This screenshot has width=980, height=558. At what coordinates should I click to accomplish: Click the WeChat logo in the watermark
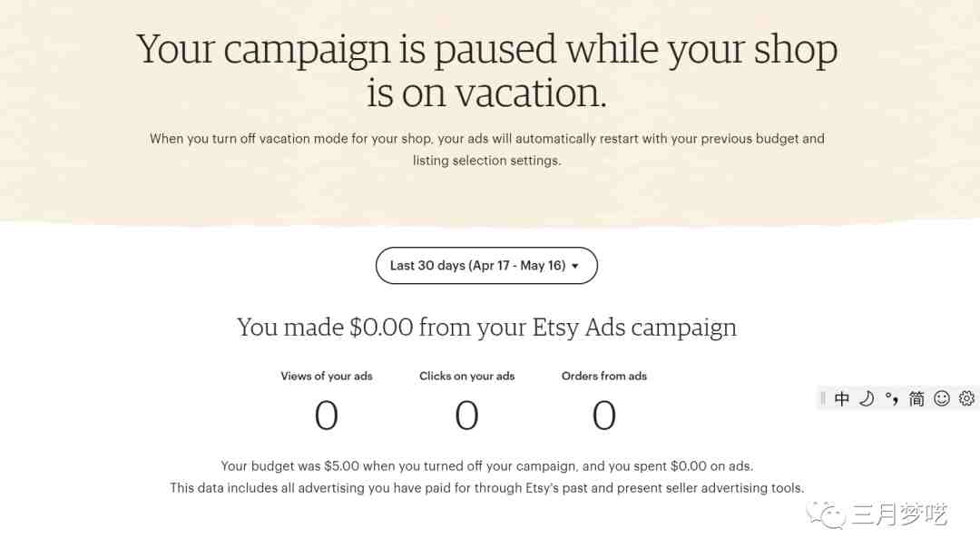click(827, 514)
